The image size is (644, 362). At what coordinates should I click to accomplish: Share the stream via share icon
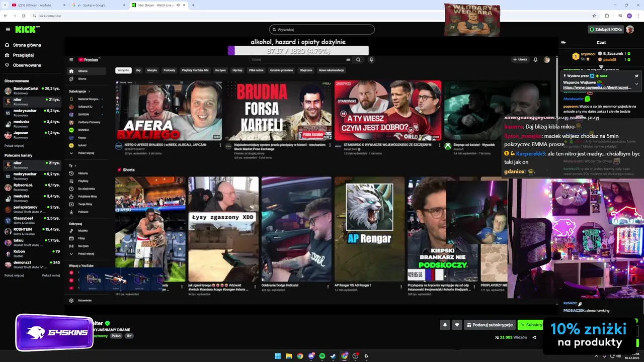(534, 337)
